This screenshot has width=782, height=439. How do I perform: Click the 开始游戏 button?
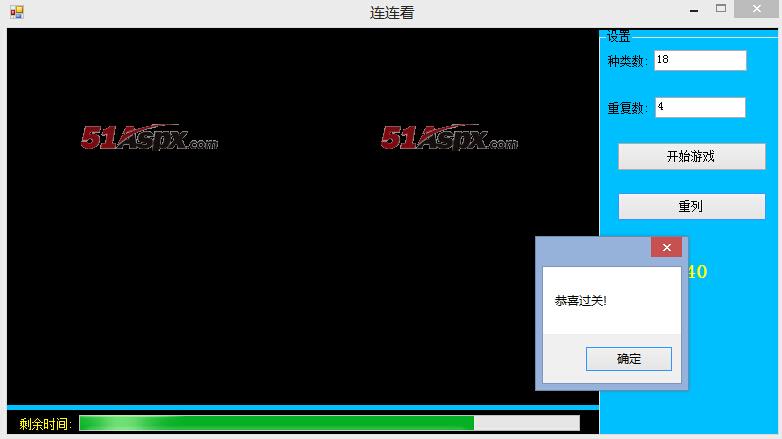[x=692, y=157]
